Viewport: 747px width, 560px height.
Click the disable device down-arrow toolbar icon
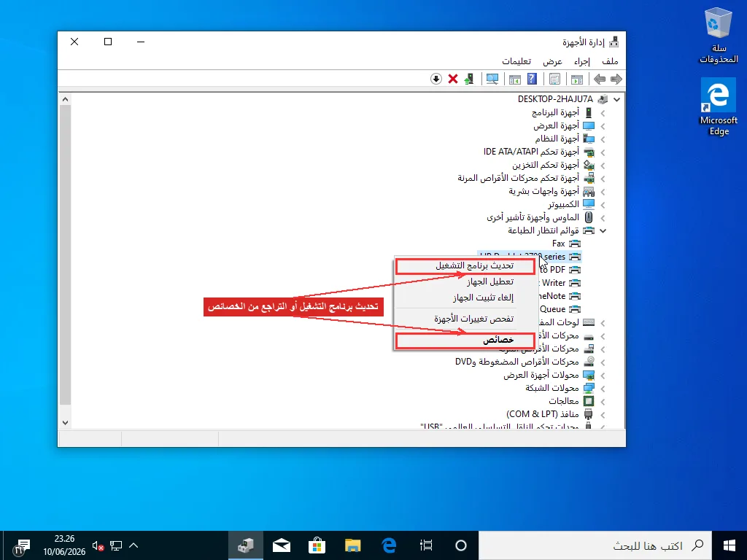click(x=436, y=79)
